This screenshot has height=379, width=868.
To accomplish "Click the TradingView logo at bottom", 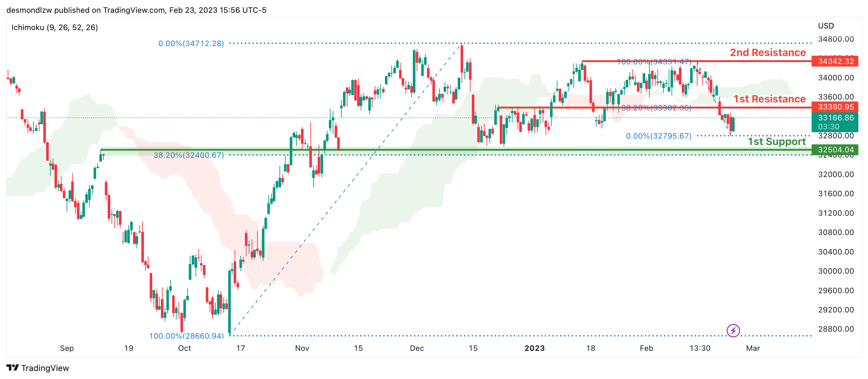I will point(13,367).
